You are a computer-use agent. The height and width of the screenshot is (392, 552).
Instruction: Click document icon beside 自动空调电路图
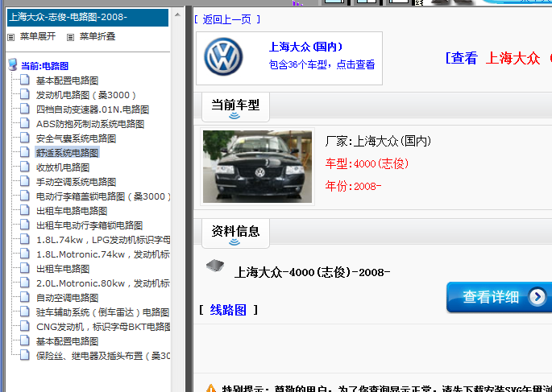tap(25, 297)
